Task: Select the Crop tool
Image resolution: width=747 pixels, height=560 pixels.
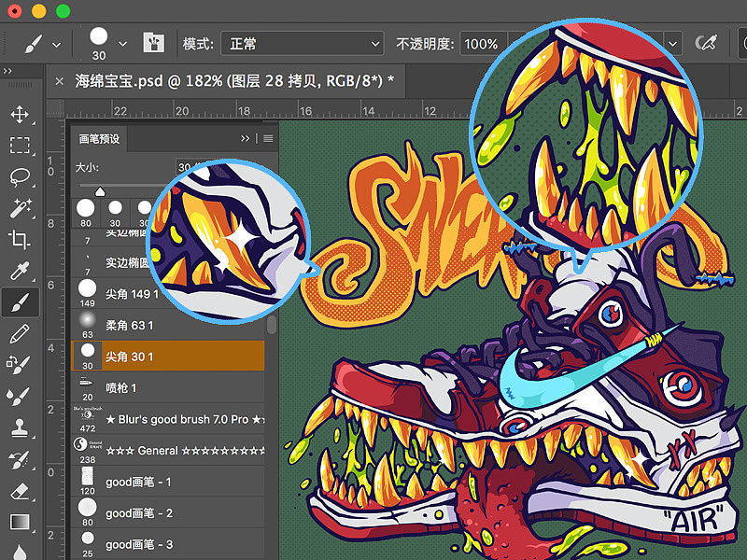Action: coord(19,239)
